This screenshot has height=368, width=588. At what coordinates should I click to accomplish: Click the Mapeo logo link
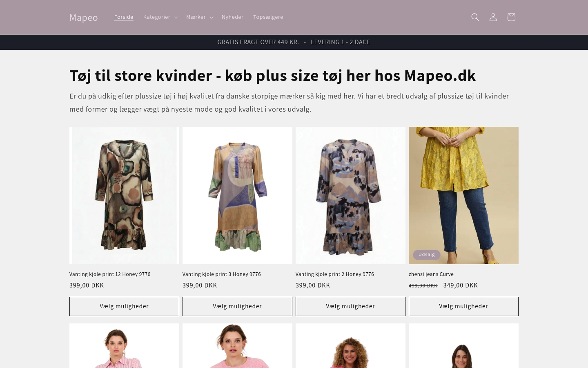84,17
